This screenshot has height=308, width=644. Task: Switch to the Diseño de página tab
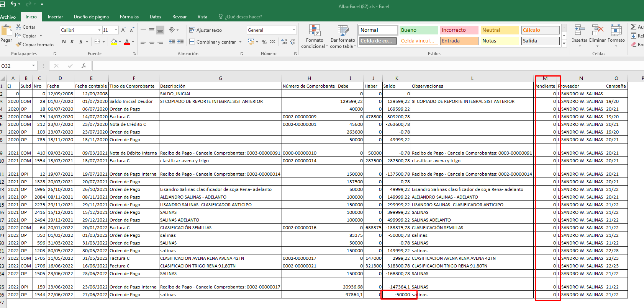coord(91,17)
